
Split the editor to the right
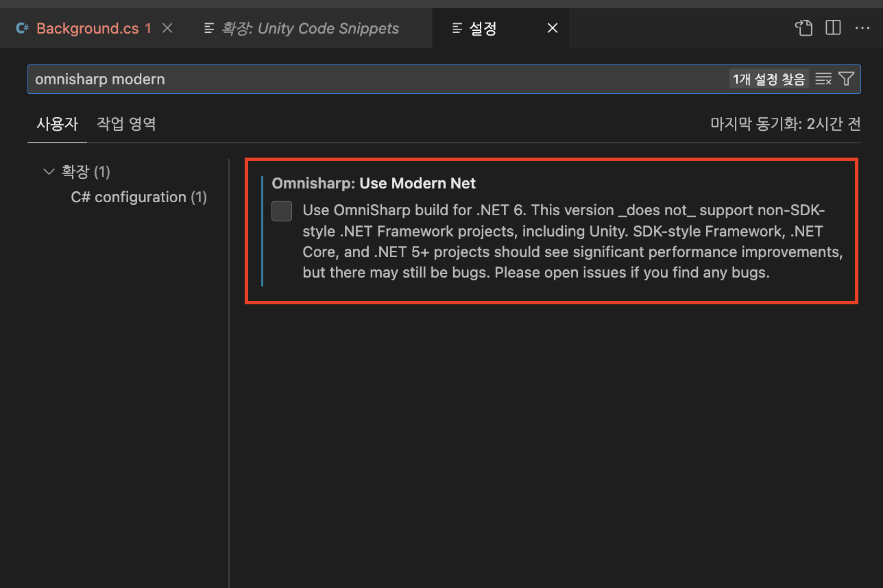[833, 28]
